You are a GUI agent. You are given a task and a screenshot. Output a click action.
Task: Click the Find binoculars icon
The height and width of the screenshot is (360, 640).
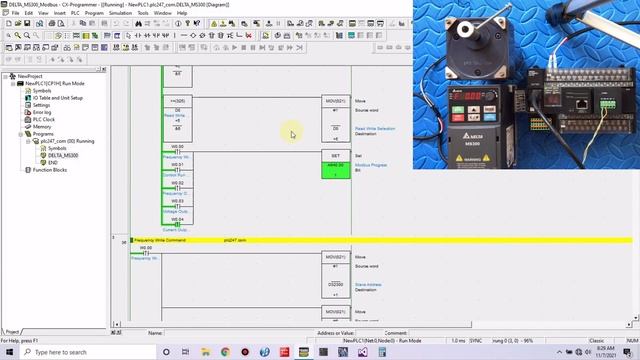pos(138,24)
